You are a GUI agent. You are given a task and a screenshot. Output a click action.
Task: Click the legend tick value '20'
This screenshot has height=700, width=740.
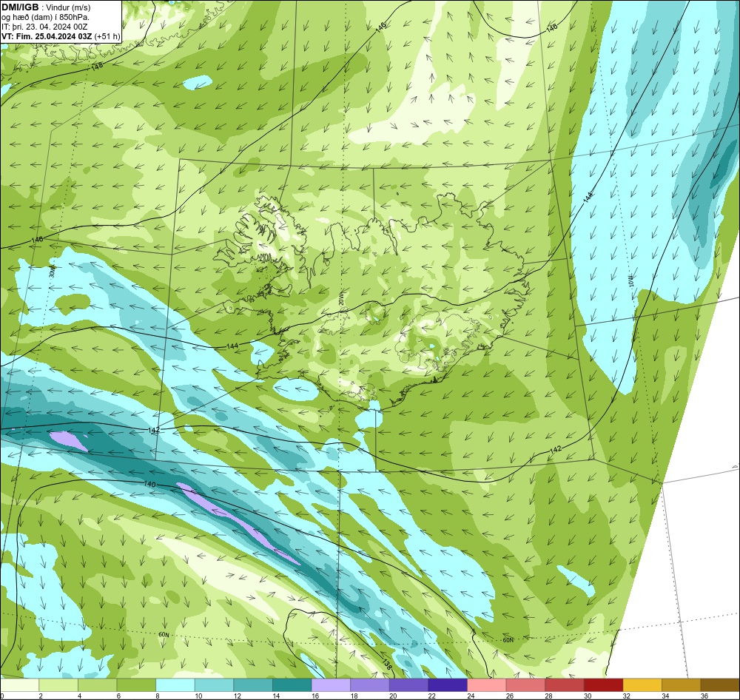(393, 696)
